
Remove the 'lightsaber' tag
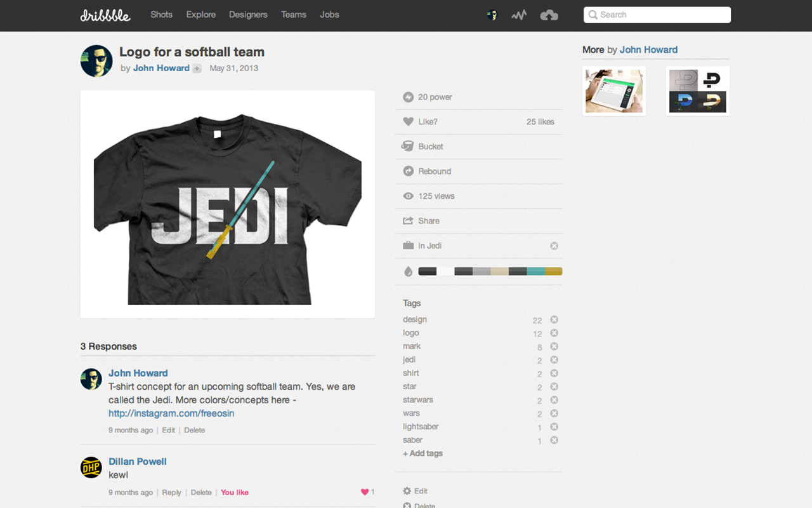coord(554,427)
